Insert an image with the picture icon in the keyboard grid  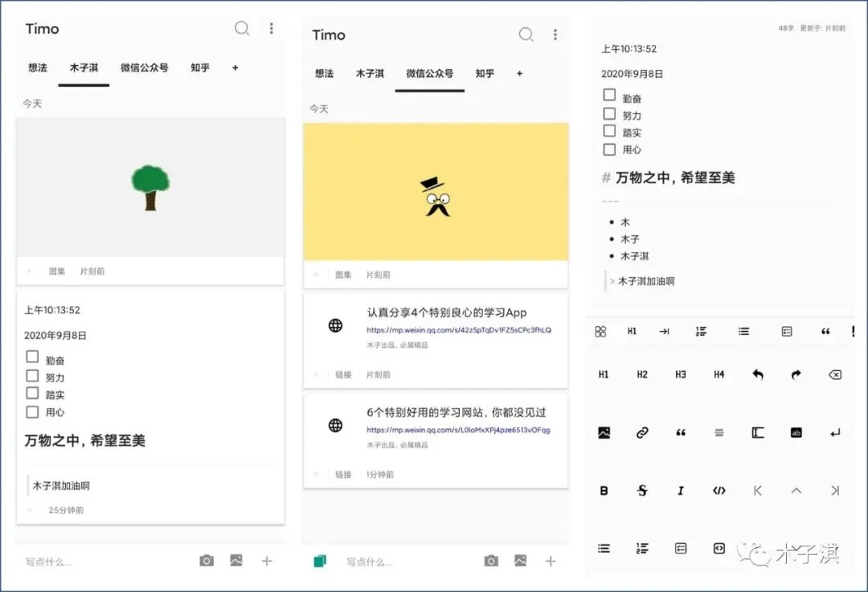[x=604, y=433]
